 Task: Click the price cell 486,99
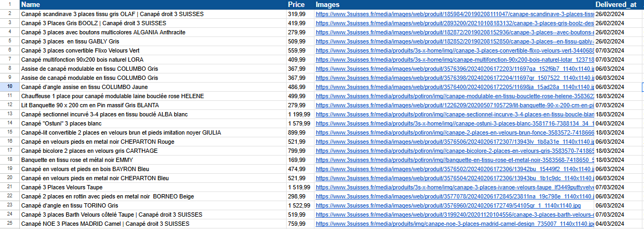pos(300,87)
